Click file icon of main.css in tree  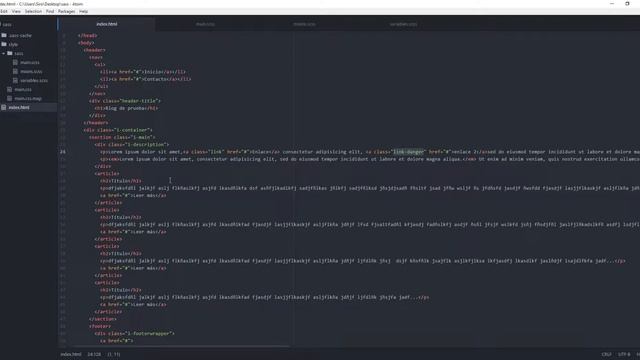10,89
